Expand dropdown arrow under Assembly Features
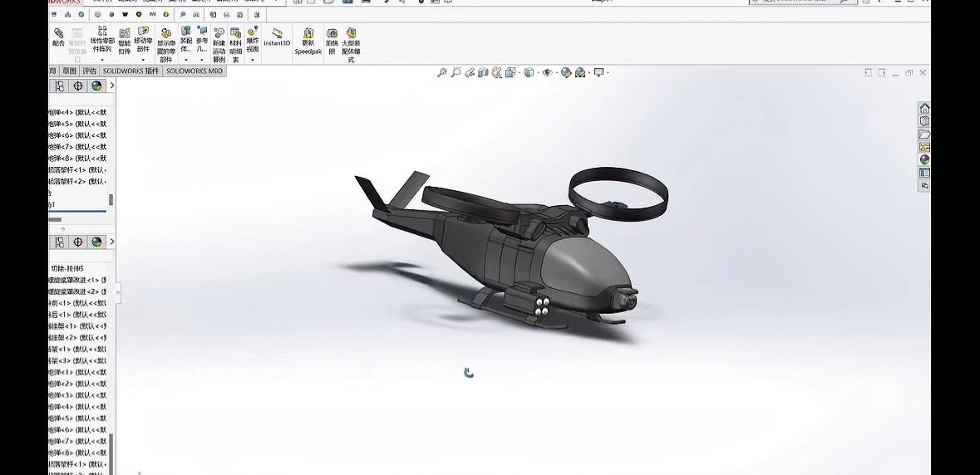The height and width of the screenshot is (475, 980). tap(186, 61)
